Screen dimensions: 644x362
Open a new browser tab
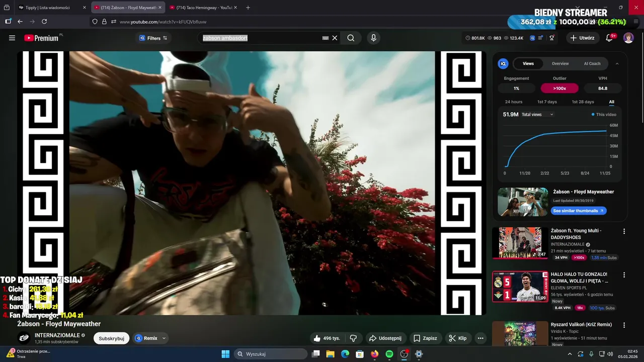[248, 8]
